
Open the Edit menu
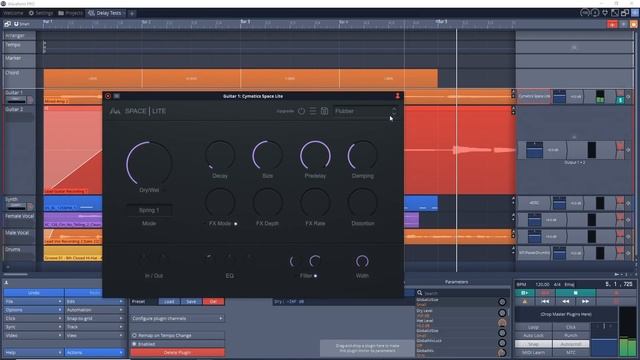click(95, 301)
